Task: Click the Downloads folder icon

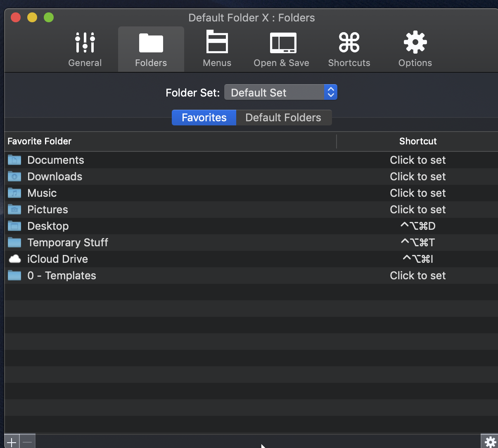Action: pos(14,177)
